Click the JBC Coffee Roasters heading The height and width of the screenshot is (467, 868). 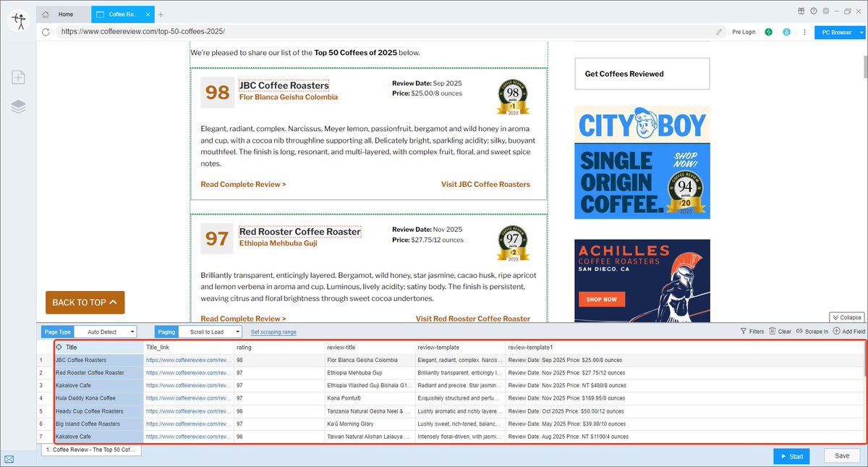284,85
